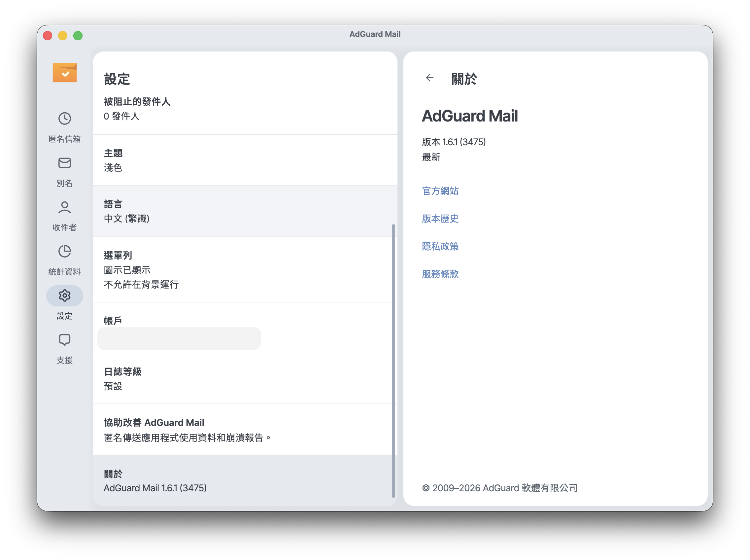The width and height of the screenshot is (750, 560).
Task: Click the AdGuard Mail envelope logo
Action: pyautogui.click(x=64, y=73)
